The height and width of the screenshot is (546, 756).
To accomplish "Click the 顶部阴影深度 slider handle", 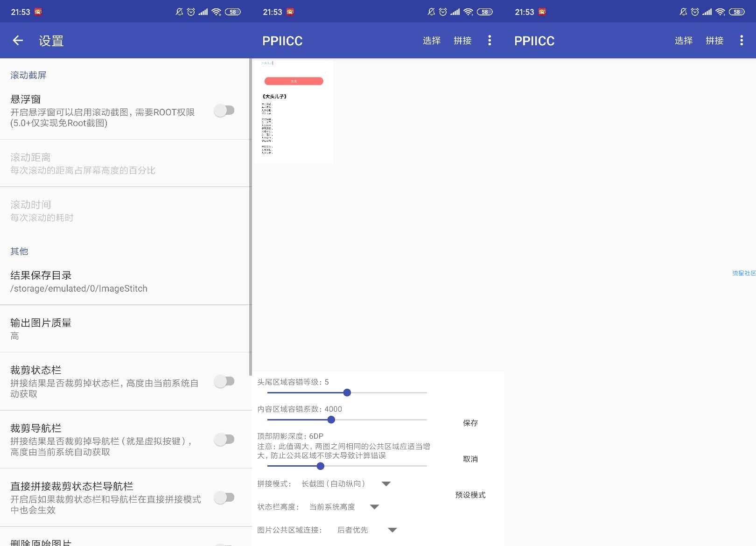I will point(320,466).
